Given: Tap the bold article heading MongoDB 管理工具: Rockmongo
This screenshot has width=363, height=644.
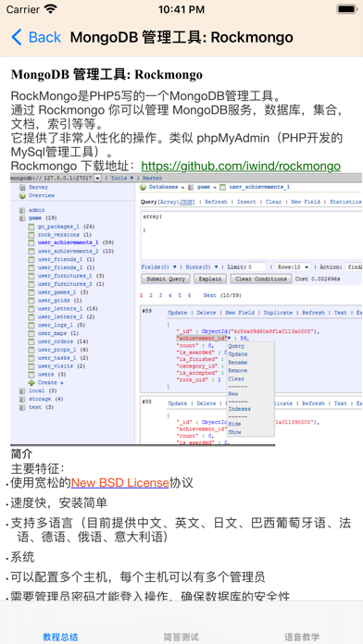Looking at the screenshot, I should click(106, 74).
